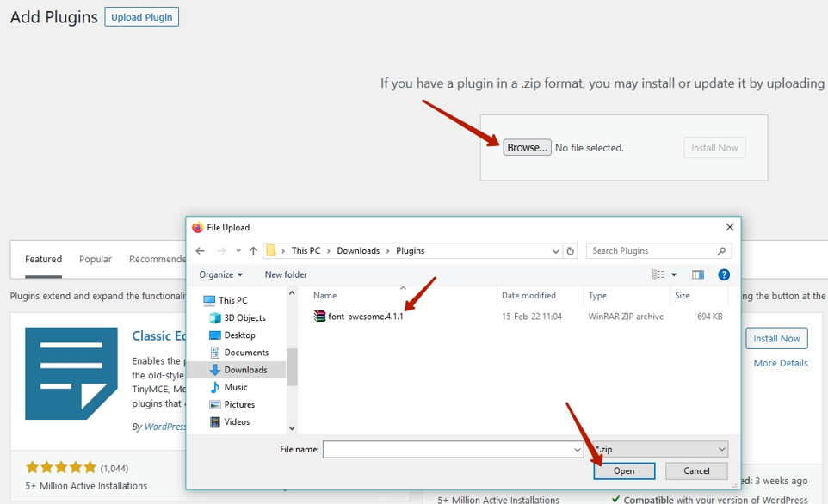Click the 15-Feb-22 11:04 date cell

coord(532,317)
